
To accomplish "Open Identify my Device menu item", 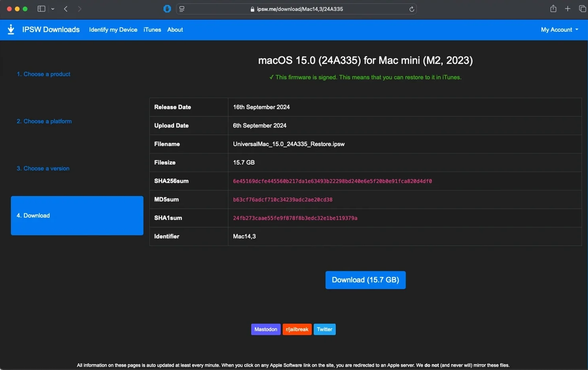I will click(113, 30).
